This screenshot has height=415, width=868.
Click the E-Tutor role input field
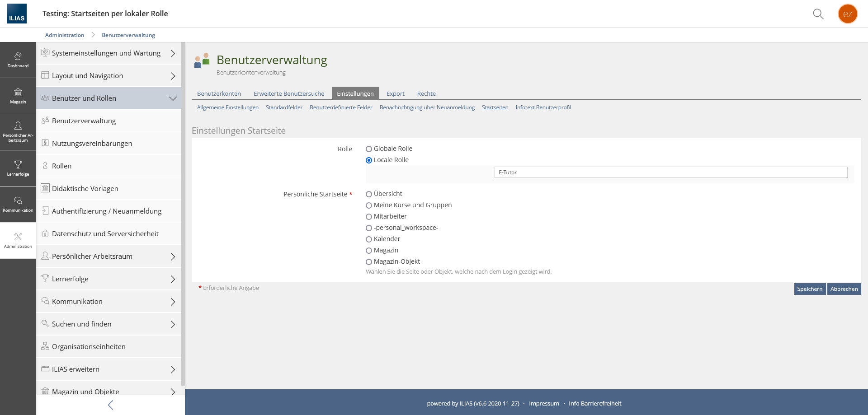(670, 173)
